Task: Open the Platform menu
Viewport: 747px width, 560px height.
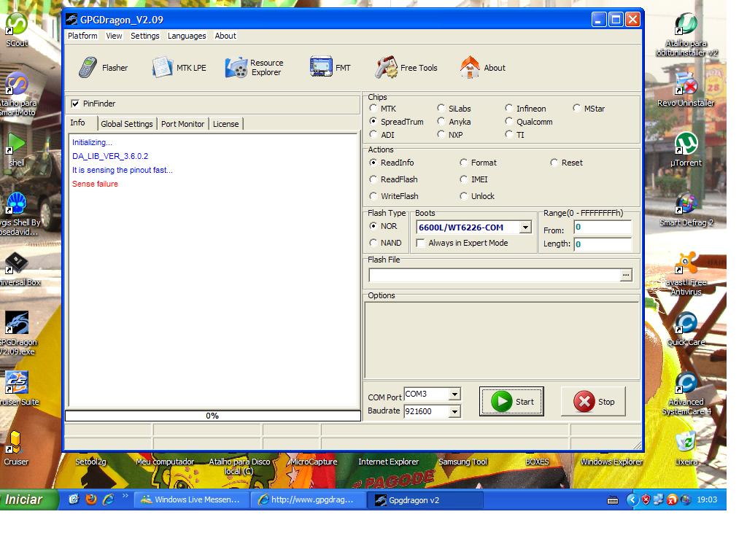Action: click(x=82, y=36)
